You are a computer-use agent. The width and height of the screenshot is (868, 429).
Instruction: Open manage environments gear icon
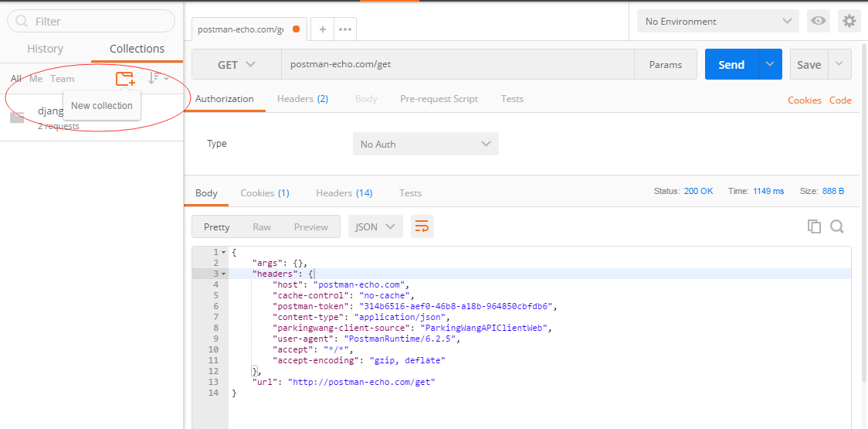[x=849, y=21]
